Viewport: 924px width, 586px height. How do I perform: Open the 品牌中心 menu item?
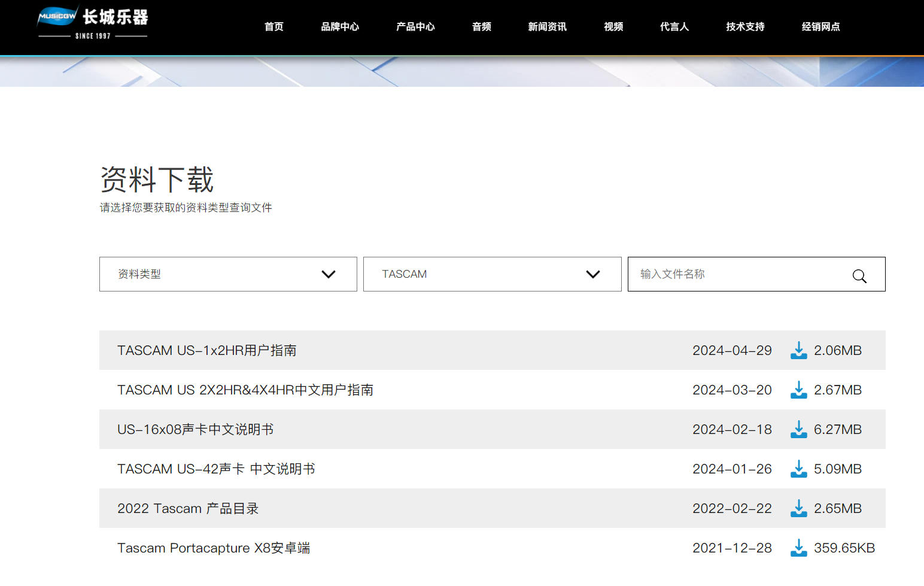point(339,27)
